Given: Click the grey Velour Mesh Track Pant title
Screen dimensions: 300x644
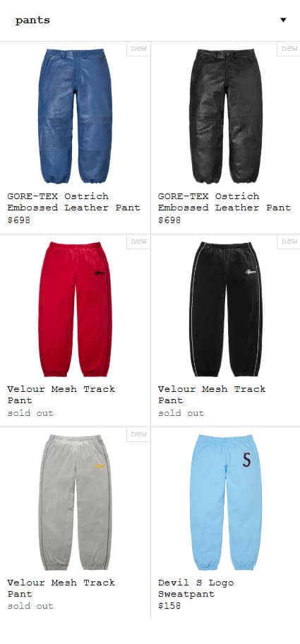Looking at the screenshot, I should 61,588.
